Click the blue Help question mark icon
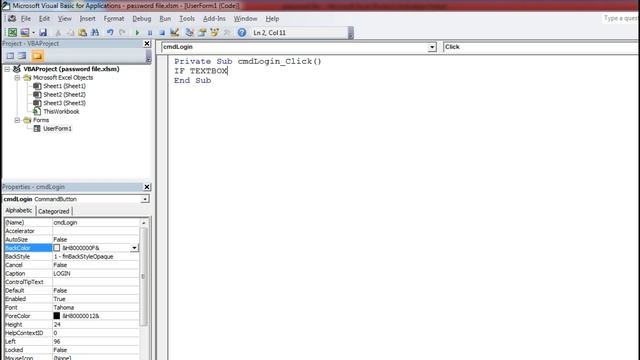 coord(242,33)
